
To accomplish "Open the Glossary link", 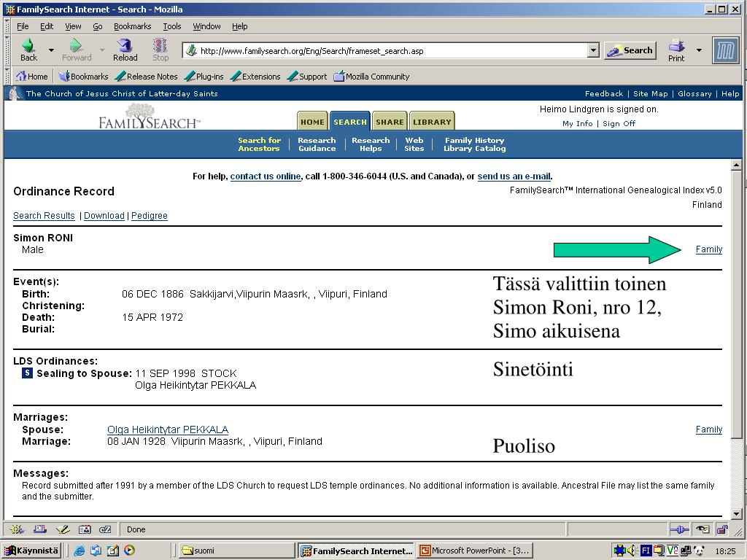I will click(694, 93).
